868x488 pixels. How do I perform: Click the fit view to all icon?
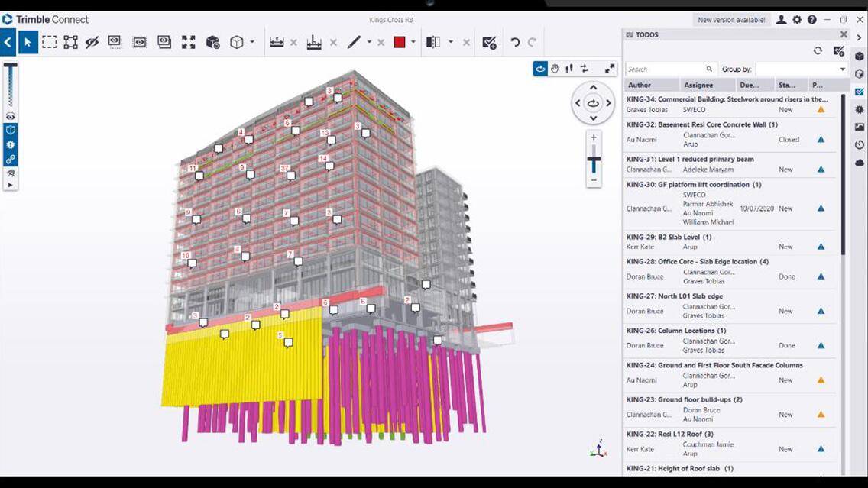click(188, 42)
